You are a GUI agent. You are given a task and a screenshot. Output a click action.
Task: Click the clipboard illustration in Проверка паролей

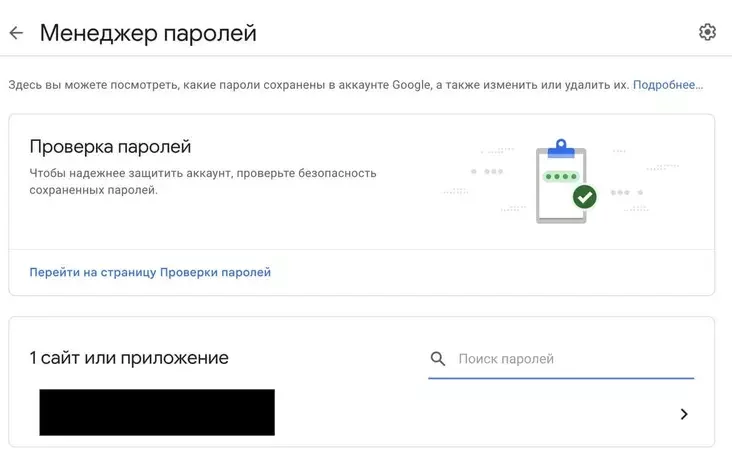click(x=562, y=181)
